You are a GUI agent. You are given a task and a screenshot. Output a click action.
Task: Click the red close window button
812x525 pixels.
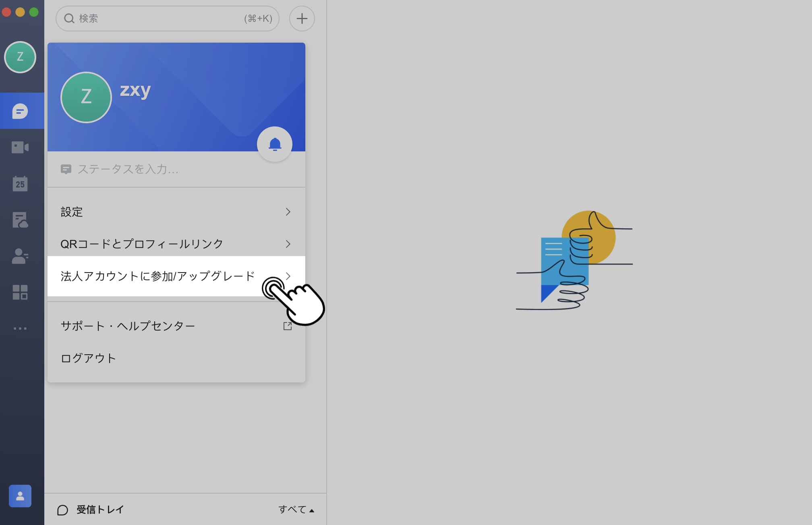point(6,12)
